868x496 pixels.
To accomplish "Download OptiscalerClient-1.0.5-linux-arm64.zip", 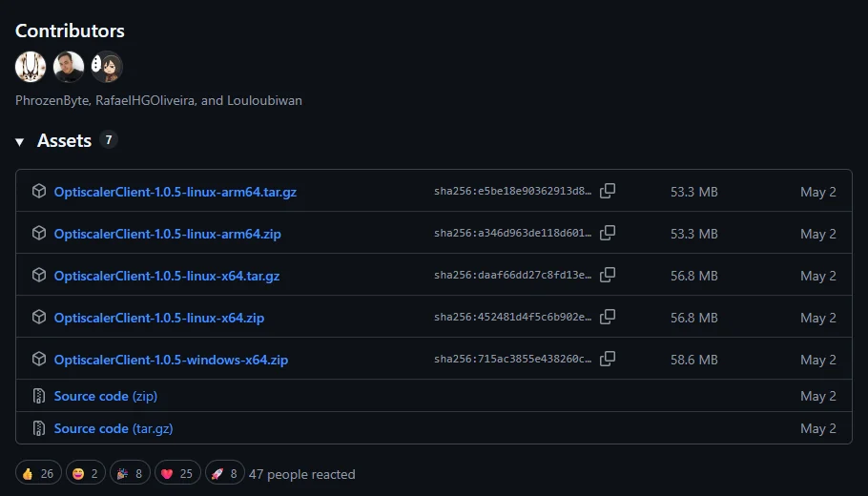I will (x=167, y=234).
